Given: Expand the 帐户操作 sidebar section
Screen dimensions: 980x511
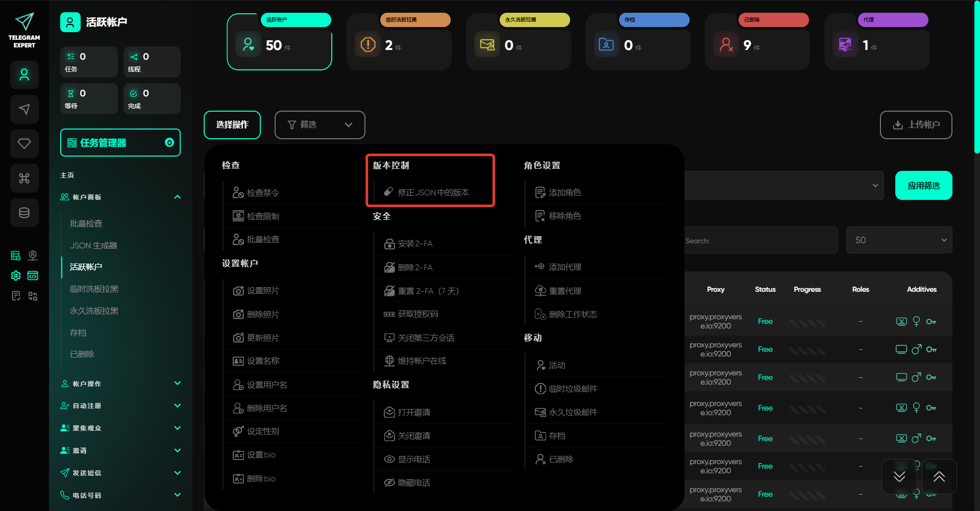Looking at the screenshot, I should point(120,384).
